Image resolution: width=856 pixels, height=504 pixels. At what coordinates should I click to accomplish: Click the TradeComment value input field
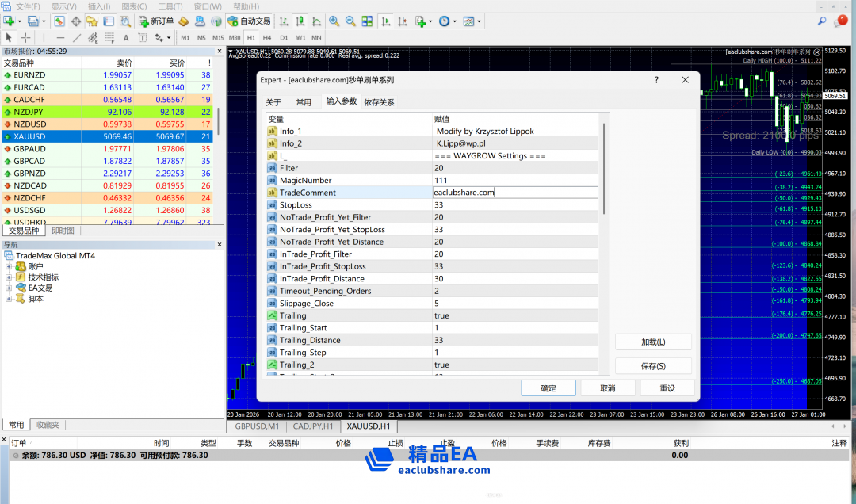tap(515, 193)
